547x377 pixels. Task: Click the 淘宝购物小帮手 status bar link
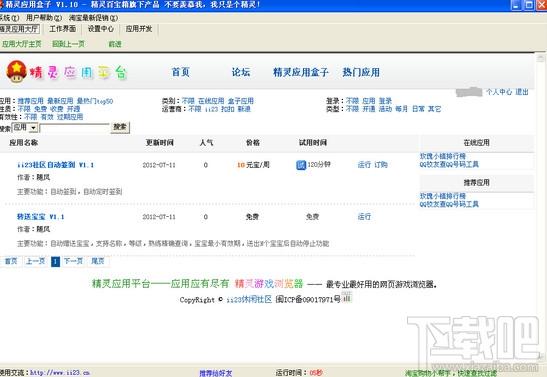point(451,373)
